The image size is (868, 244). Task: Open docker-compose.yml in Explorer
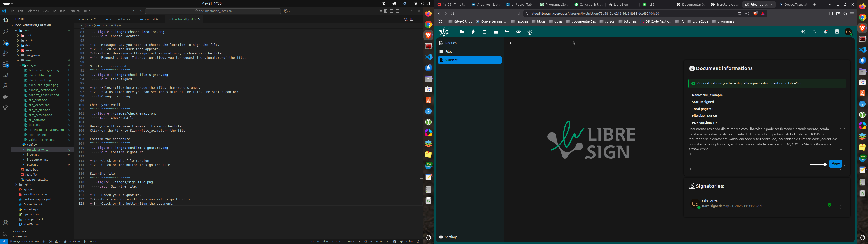[37, 199]
